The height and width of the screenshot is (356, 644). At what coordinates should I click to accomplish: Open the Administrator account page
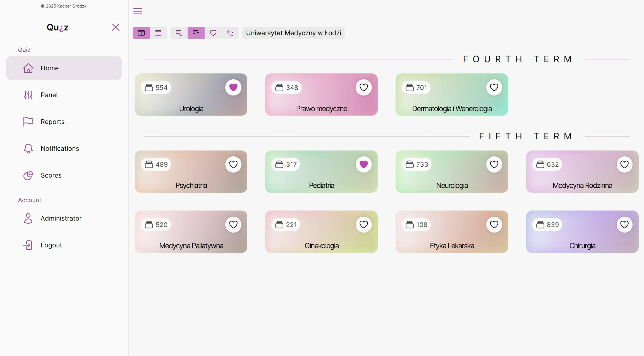click(61, 218)
